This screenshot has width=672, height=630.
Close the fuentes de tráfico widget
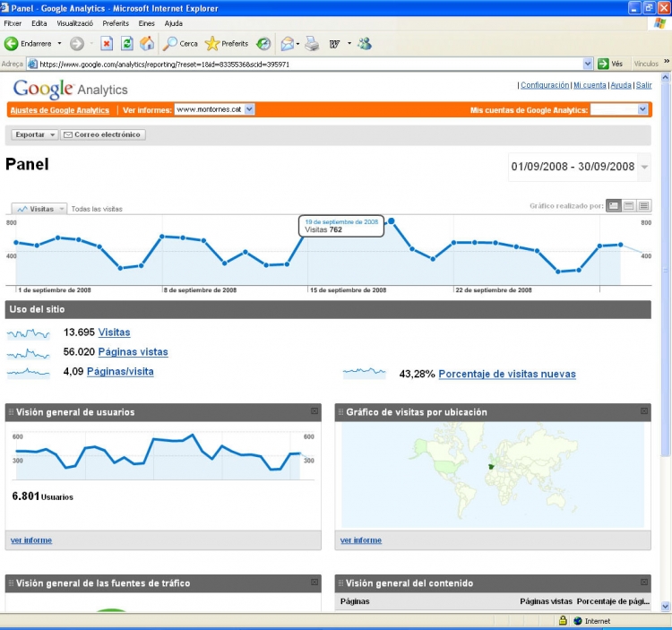click(x=314, y=583)
